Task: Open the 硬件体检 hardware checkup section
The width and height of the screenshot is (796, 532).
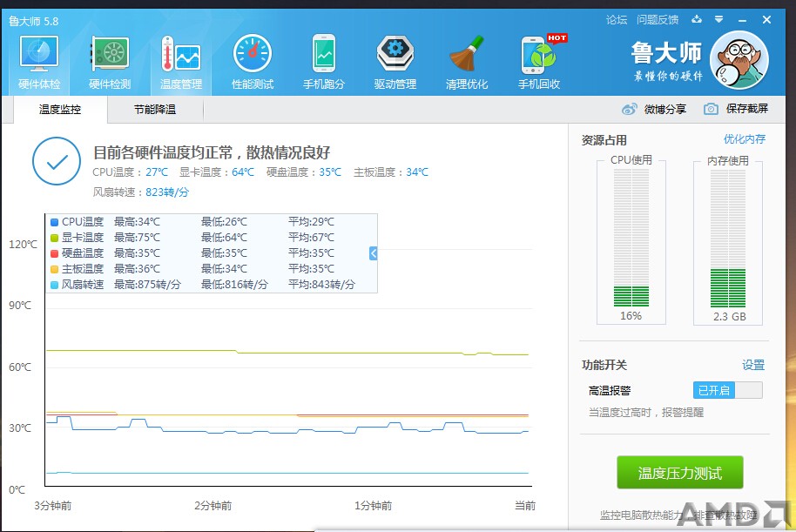Action: pyautogui.click(x=39, y=63)
